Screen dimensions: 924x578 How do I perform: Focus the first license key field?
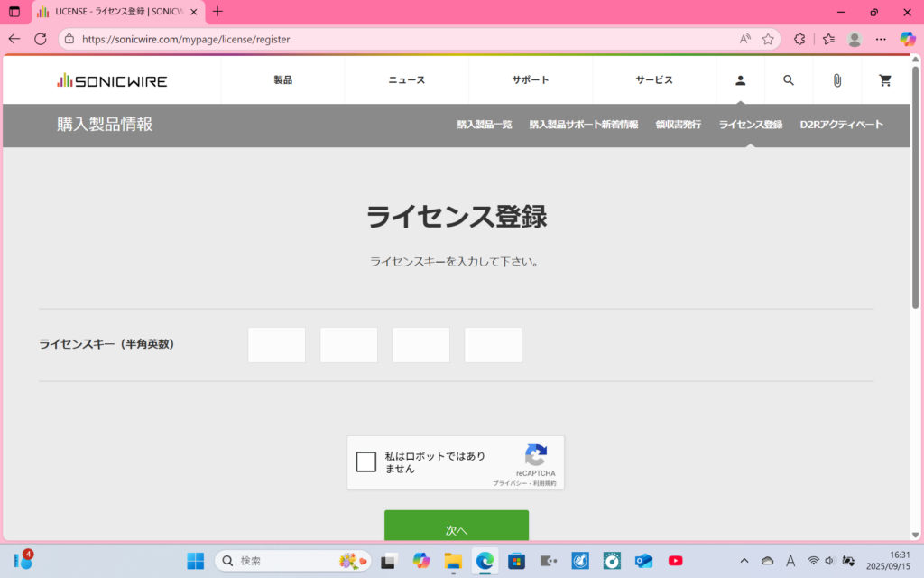pos(276,345)
